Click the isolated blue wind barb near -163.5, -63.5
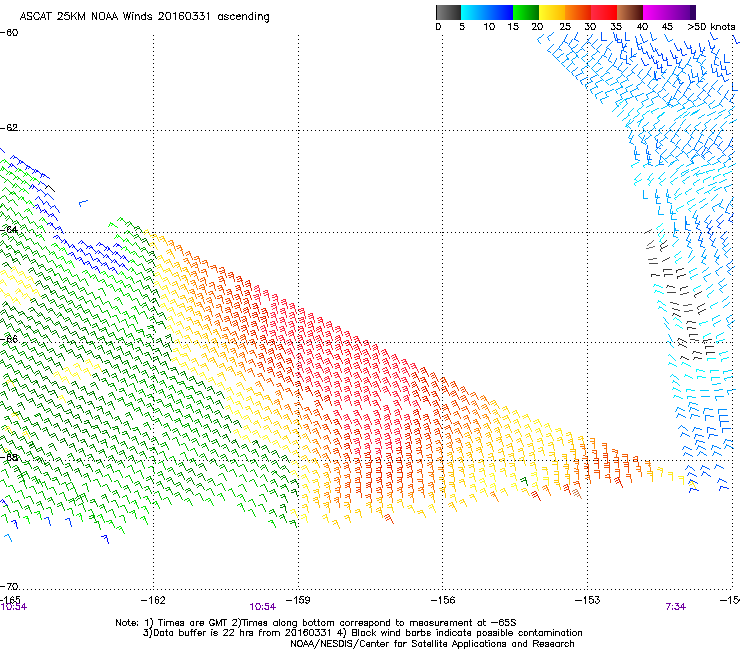The width and height of the screenshot is (740, 650). (x=83, y=203)
